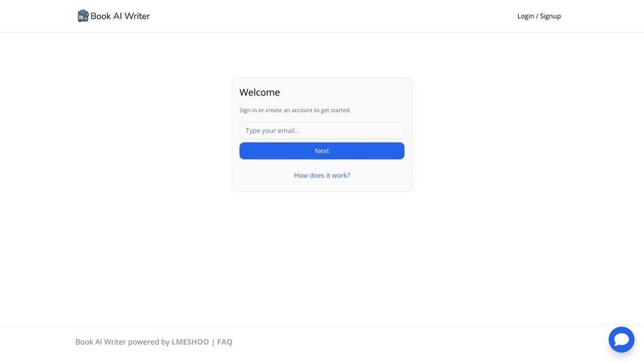Click the Book AI Writer brand name

pos(120,16)
